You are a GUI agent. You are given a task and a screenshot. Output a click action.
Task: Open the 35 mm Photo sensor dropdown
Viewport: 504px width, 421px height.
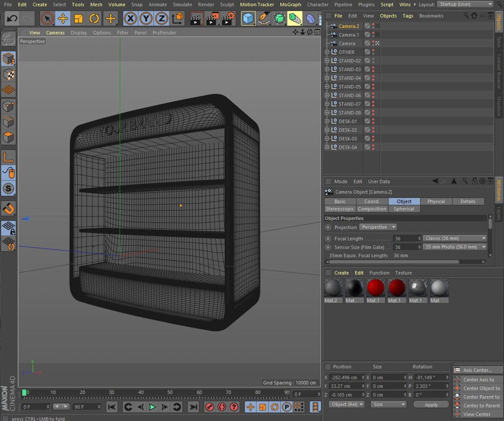tap(455, 247)
